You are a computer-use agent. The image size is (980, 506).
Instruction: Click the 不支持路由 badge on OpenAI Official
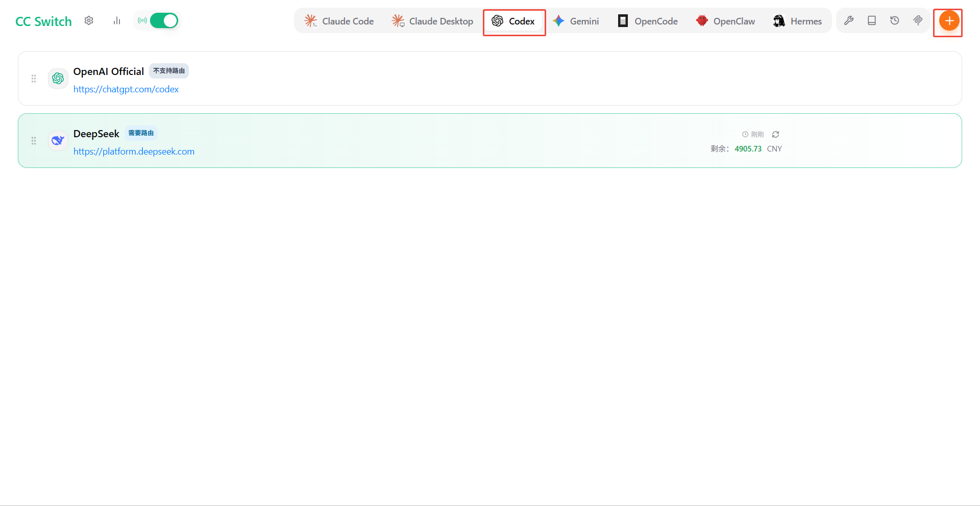[169, 71]
